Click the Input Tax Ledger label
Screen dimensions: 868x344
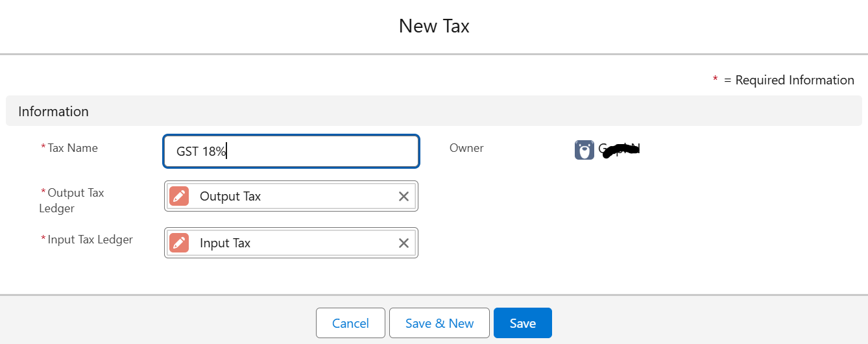click(90, 240)
